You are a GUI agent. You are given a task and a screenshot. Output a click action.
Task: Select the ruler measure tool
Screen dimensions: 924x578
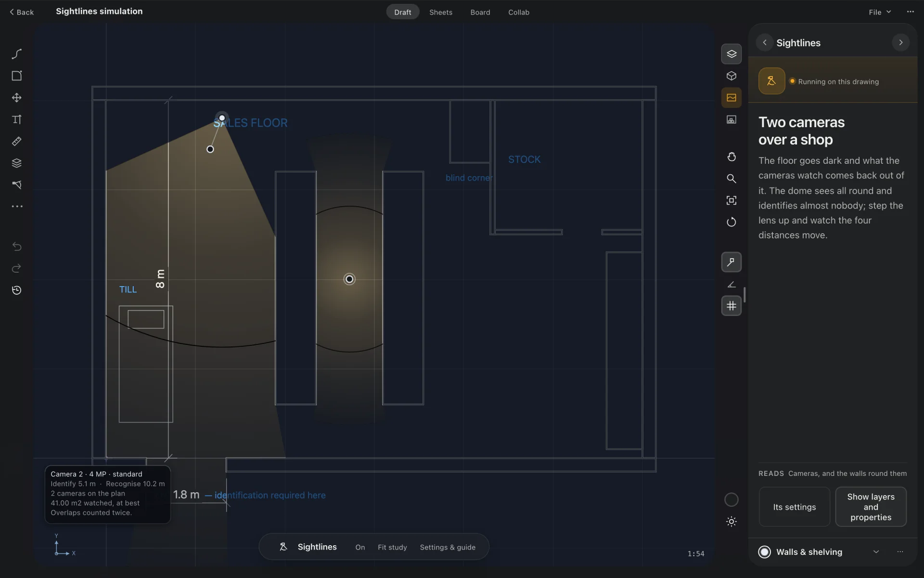(x=17, y=141)
